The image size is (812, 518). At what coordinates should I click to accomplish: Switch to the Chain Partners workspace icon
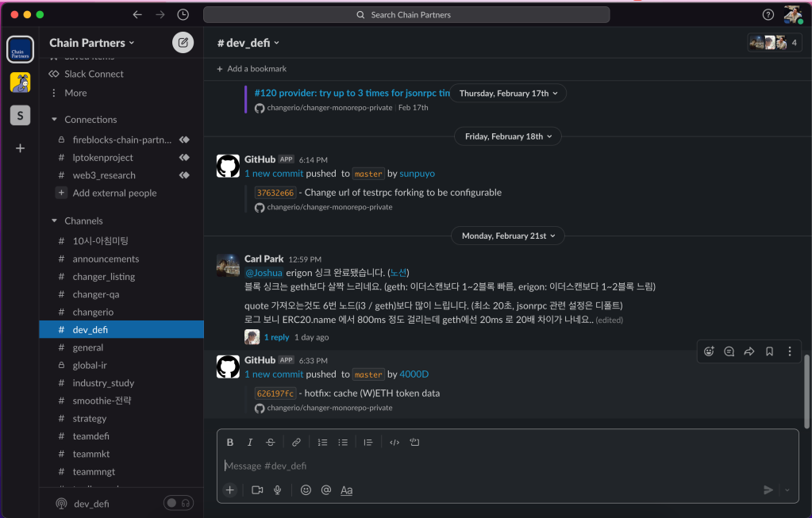point(20,50)
